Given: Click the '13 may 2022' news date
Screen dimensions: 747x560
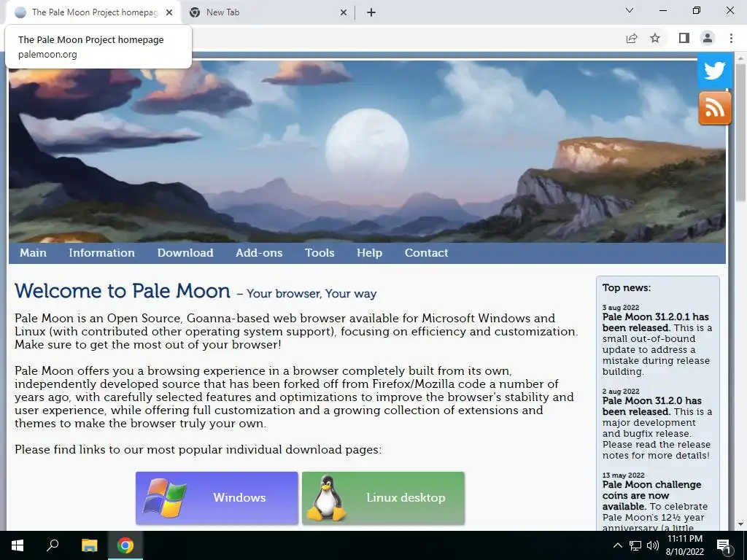Looking at the screenshot, I should 623,475.
